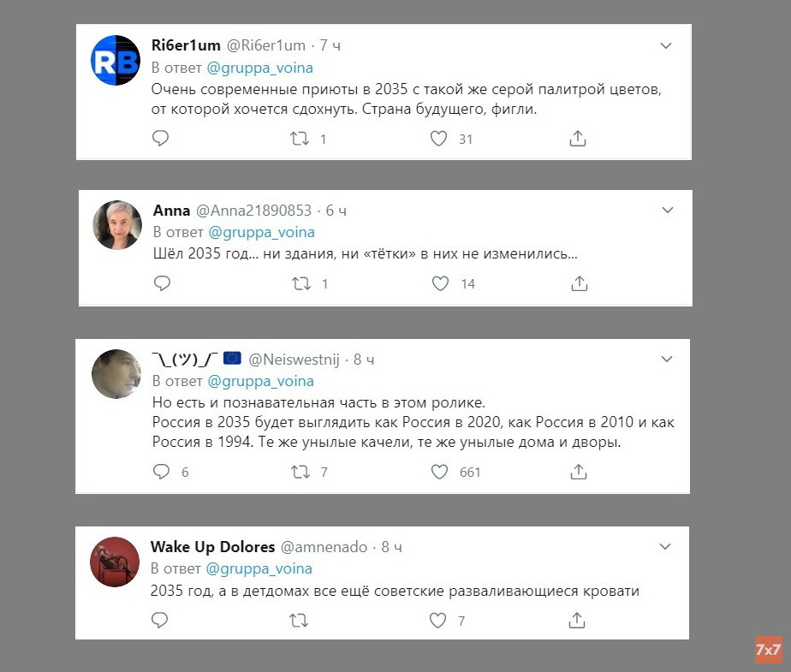Like Ri6er1um's tweet with 31 likes

(x=439, y=138)
